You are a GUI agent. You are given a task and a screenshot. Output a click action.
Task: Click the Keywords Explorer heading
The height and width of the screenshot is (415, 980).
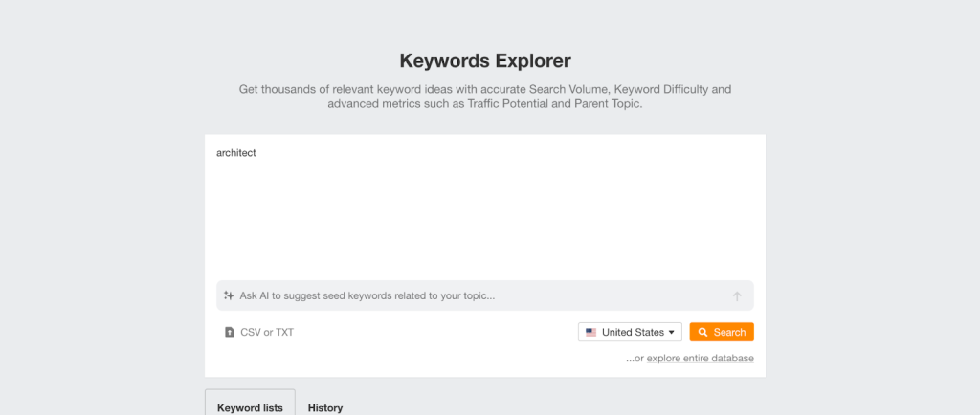484,61
